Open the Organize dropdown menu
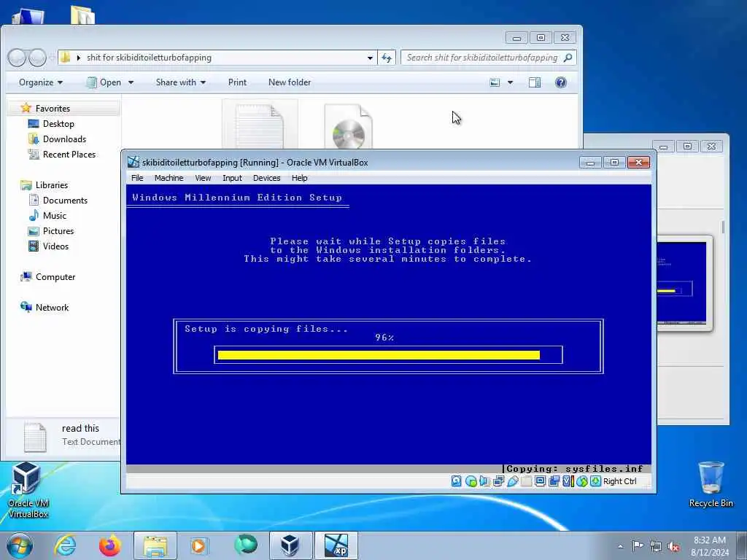Viewport: 747px width, 560px height. [x=41, y=82]
